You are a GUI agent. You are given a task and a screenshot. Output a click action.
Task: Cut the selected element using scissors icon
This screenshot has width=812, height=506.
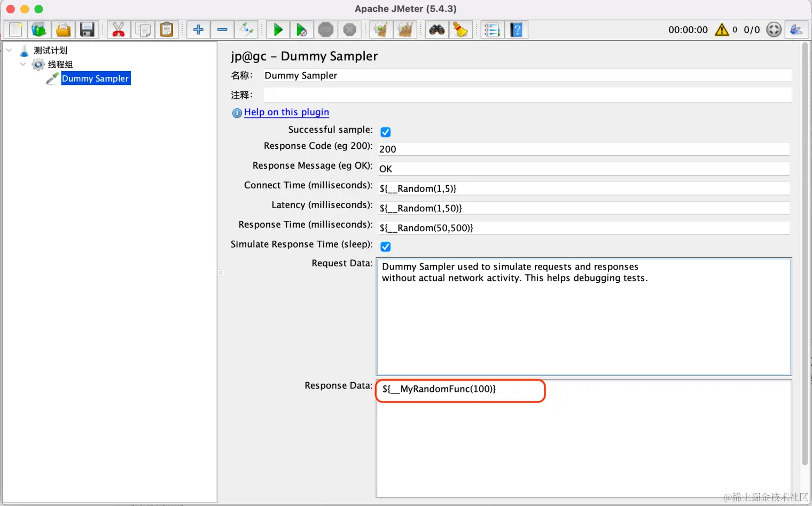pyautogui.click(x=118, y=29)
